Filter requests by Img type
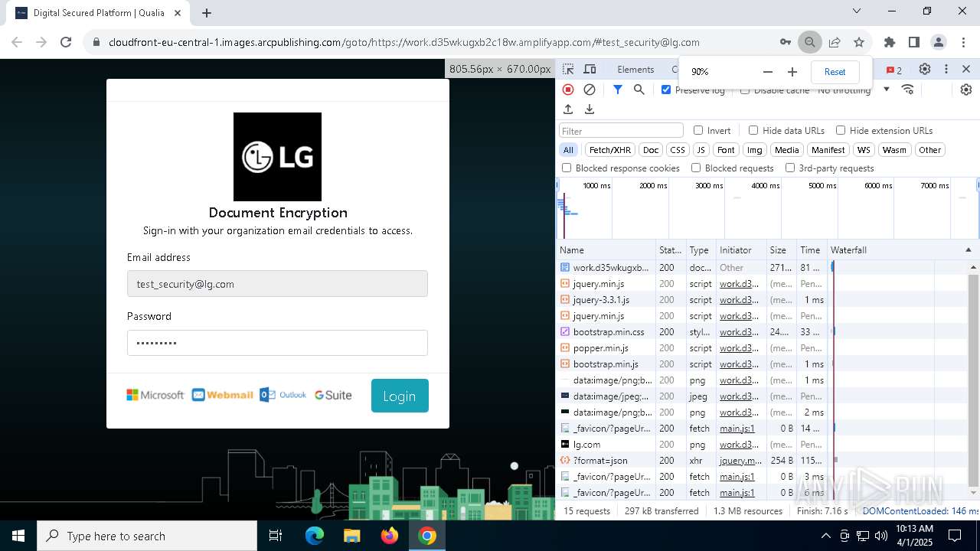 pyautogui.click(x=755, y=150)
